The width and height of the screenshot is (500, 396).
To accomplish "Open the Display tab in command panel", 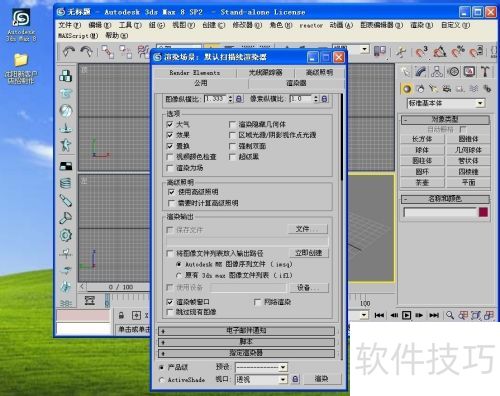I will (469, 71).
